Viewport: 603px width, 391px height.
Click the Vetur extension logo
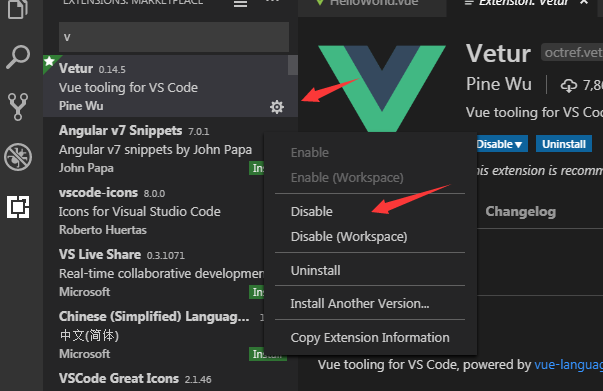point(382,88)
